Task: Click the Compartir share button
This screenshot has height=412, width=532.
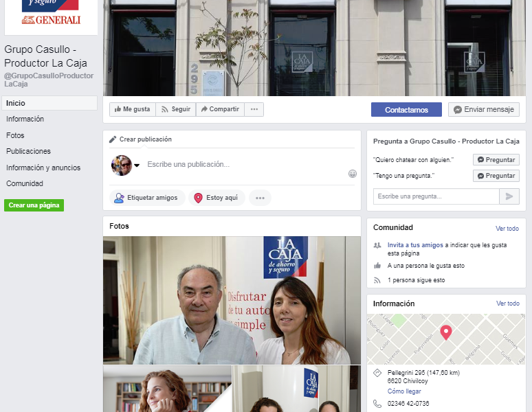Action: point(220,109)
